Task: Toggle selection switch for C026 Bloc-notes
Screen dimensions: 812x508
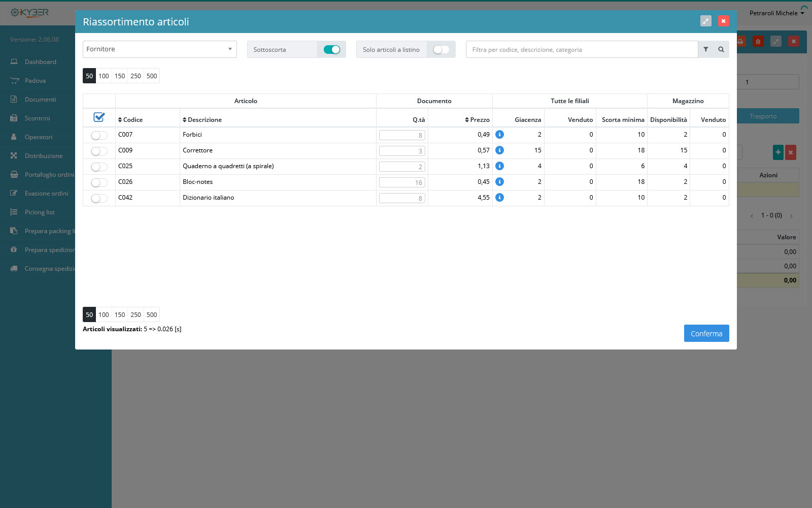Action: point(99,182)
